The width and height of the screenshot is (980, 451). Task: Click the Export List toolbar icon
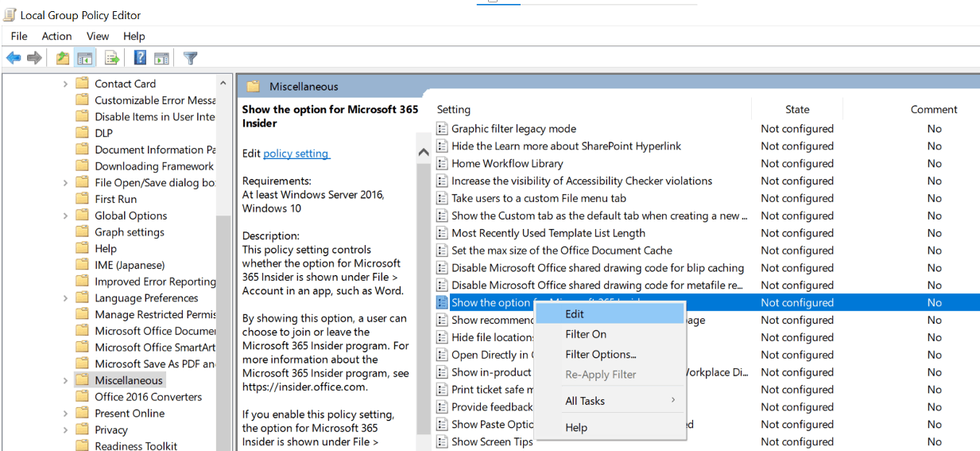click(112, 58)
